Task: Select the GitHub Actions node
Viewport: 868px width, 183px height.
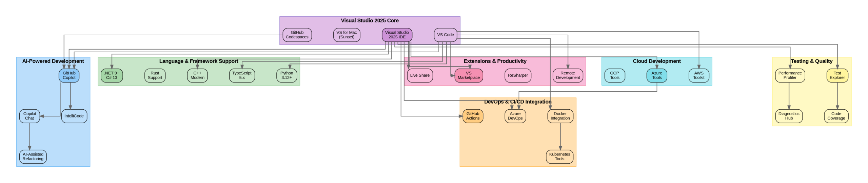Action: tap(472, 116)
